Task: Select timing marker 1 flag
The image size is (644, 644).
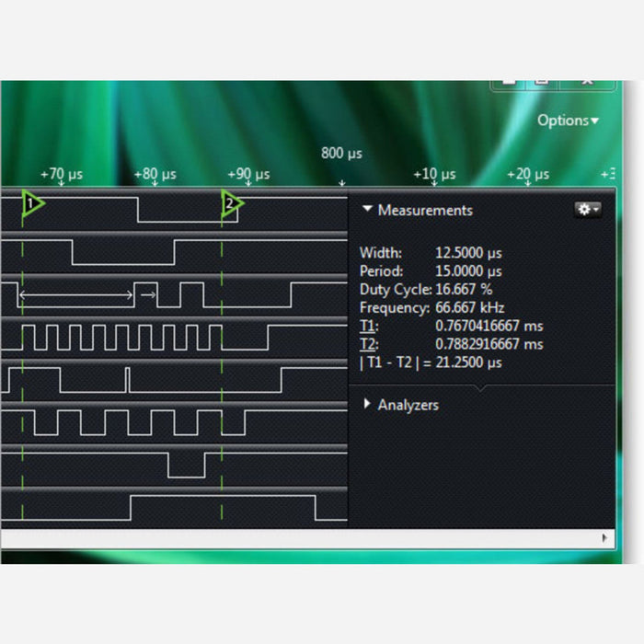Action: click(32, 203)
